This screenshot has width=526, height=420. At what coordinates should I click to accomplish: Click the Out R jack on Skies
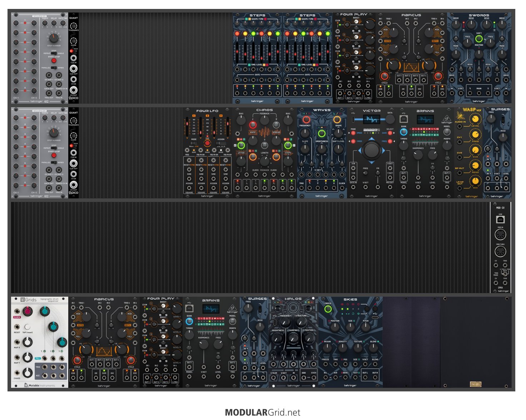pyautogui.click(x=375, y=377)
